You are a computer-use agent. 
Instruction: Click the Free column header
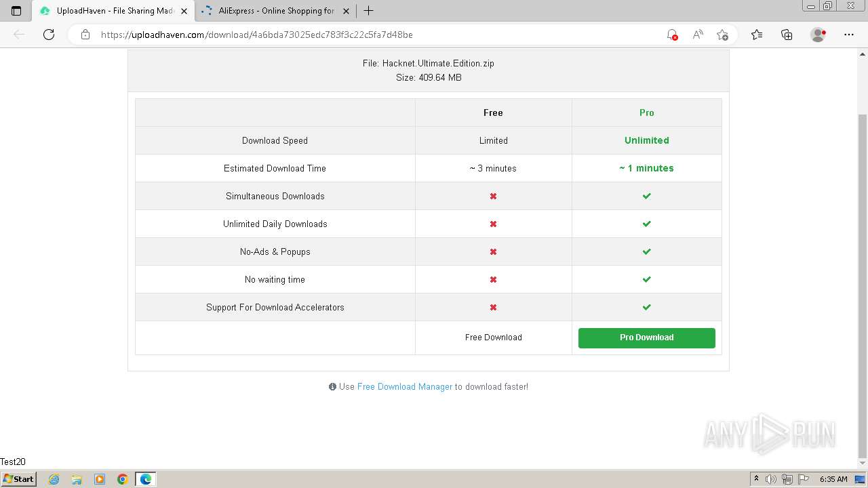[493, 113]
